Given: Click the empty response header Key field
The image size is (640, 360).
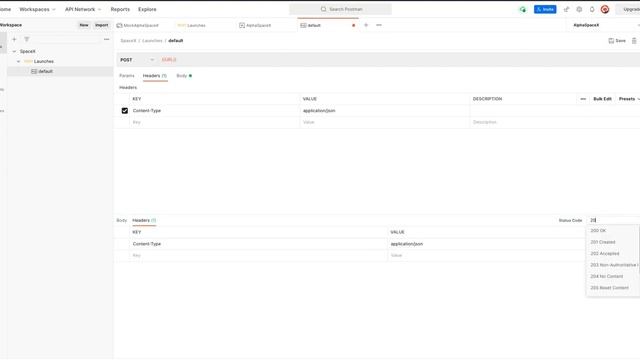Looking at the screenshot, I should tap(258, 256).
